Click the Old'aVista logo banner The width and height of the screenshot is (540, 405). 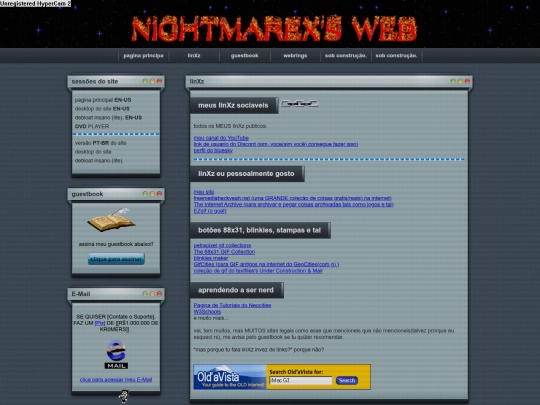tap(230, 377)
